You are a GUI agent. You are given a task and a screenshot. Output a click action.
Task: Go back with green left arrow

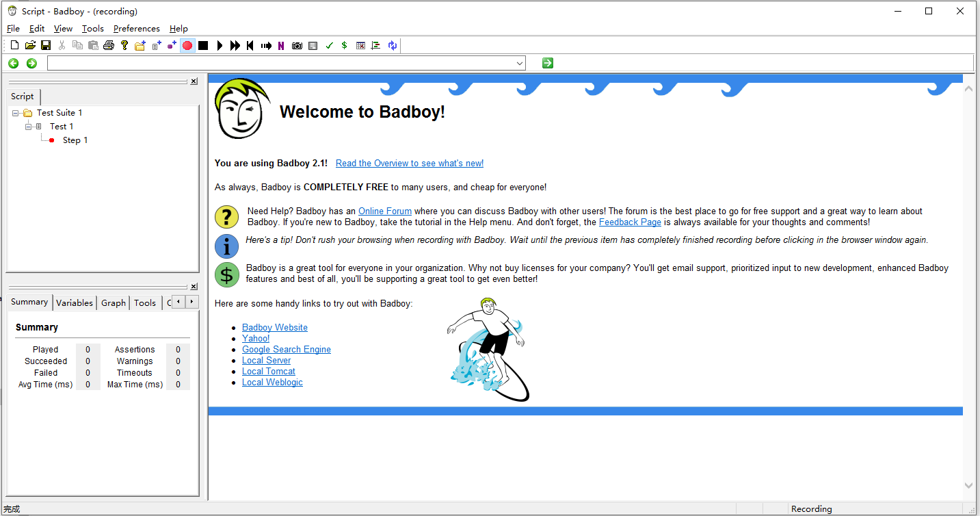[13, 64]
